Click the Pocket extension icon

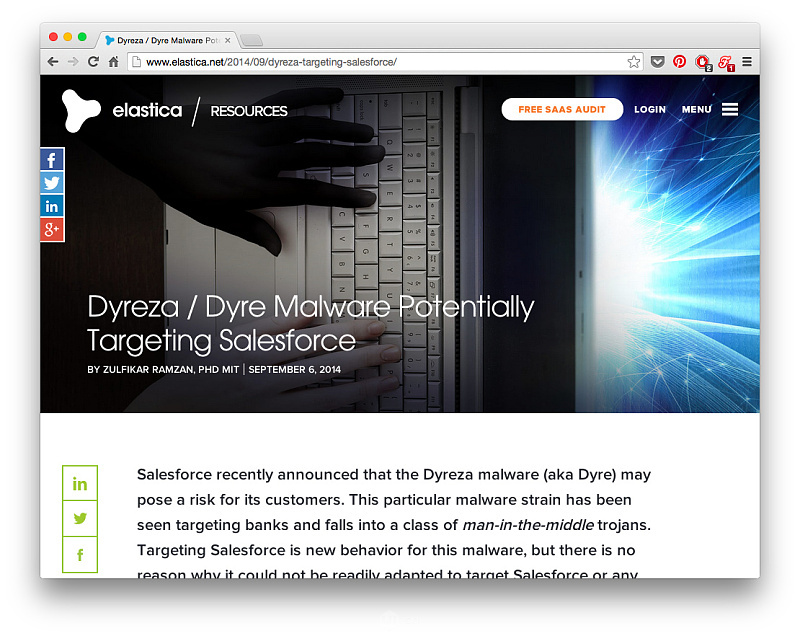657,62
